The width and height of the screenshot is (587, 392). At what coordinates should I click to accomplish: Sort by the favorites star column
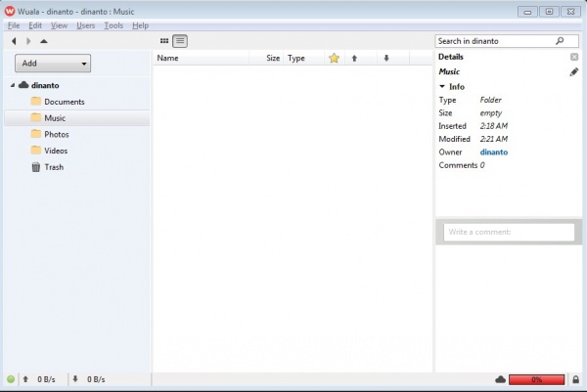coord(334,58)
